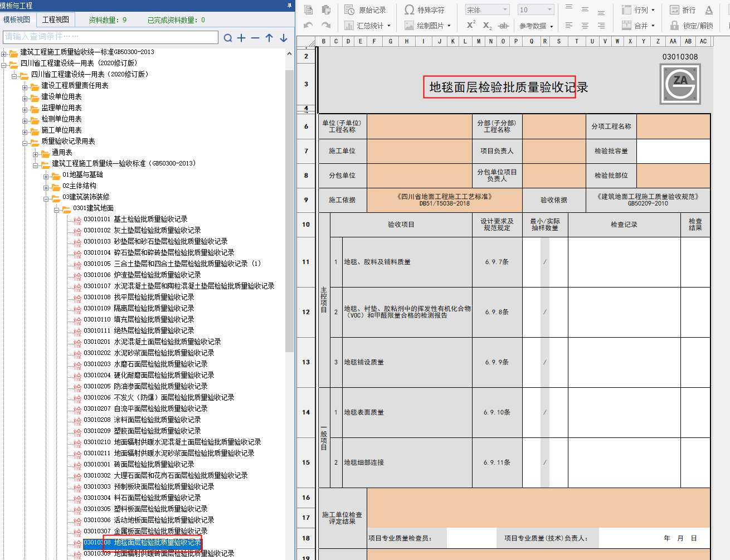730x560 pixels.
Task: Switch to 工程视图 project view tab
Action: point(56,20)
